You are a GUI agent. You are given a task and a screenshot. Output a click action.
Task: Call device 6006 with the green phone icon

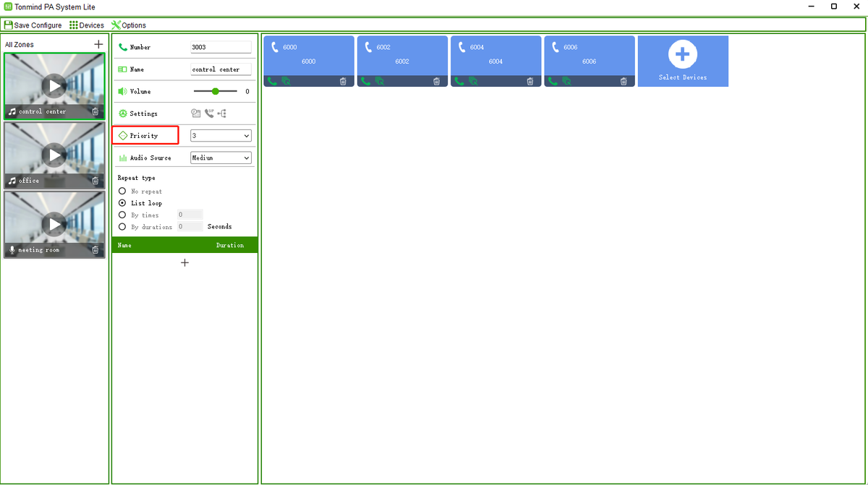click(x=553, y=81)
